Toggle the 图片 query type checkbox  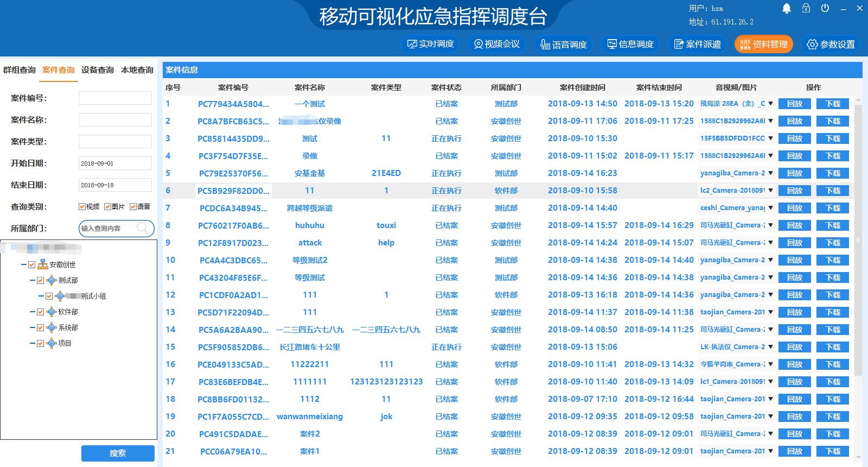108,206
